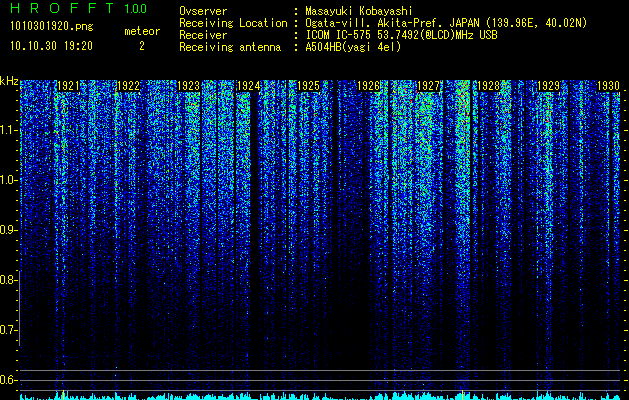Click the 0.9 frequency axis label

[7, 230]
